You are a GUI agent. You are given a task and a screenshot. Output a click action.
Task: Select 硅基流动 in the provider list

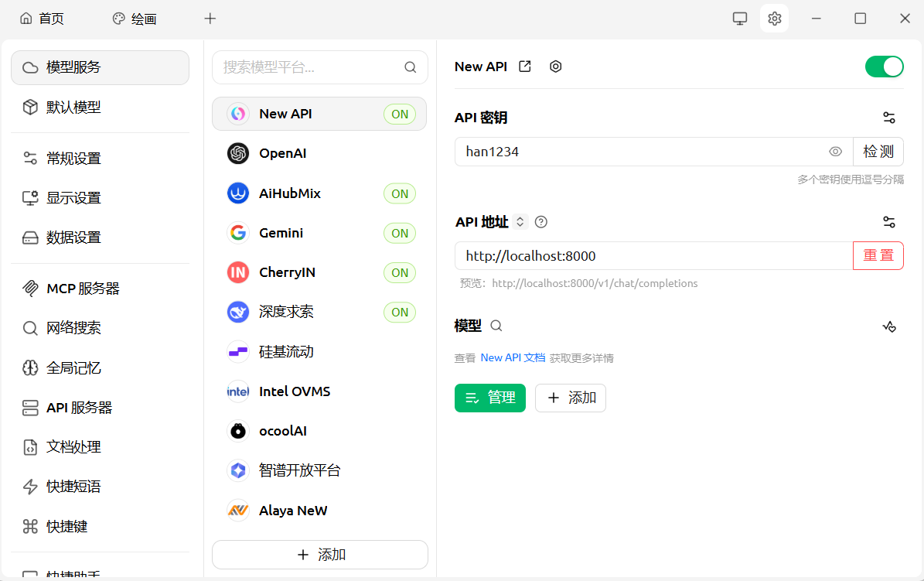pos(319,352)
